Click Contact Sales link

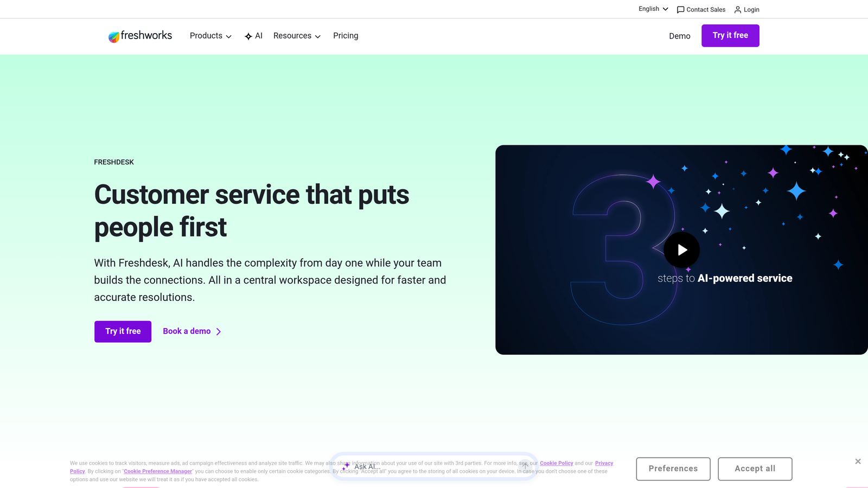[x=701, y=10]
